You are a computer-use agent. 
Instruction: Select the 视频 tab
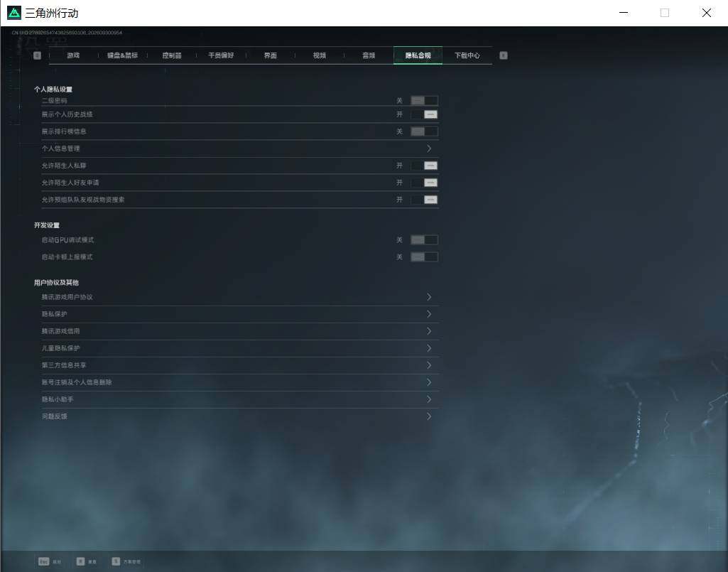coord(320,55)
